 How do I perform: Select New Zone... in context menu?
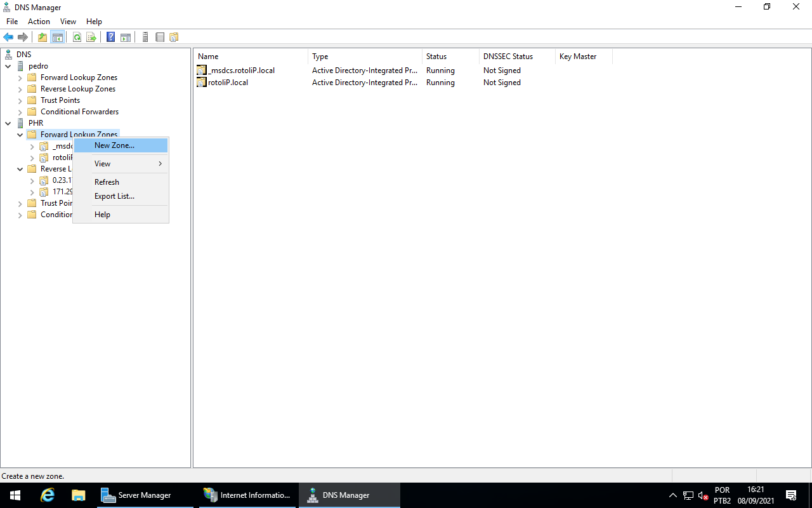click(x=114, y=145)
